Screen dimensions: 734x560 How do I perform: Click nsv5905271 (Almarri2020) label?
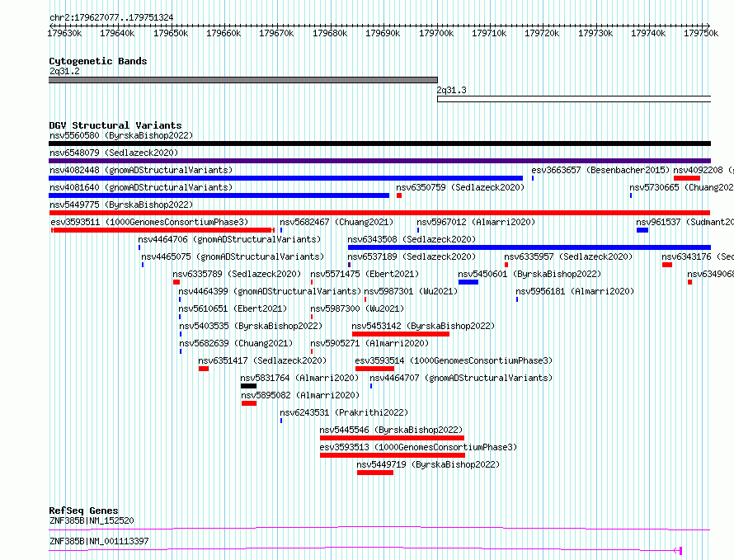369,343
